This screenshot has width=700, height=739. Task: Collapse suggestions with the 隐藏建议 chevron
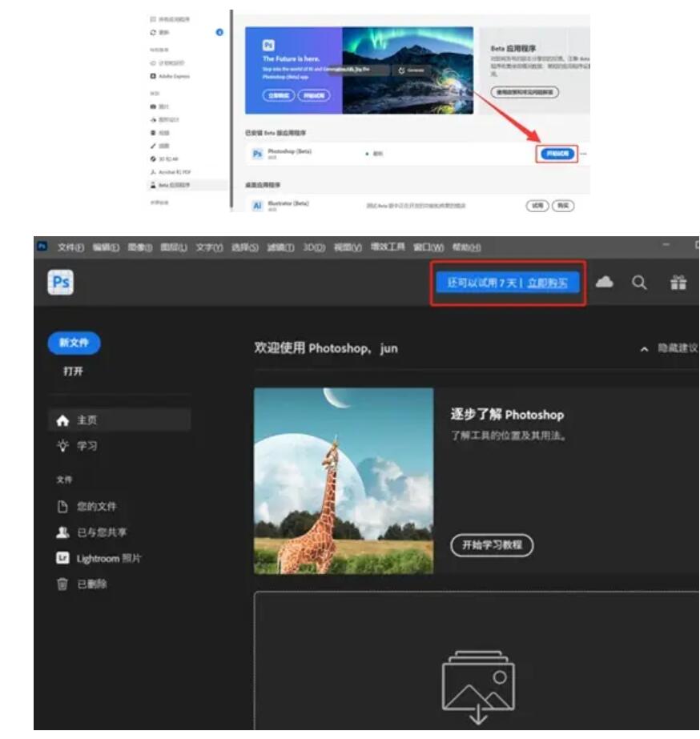644,349
